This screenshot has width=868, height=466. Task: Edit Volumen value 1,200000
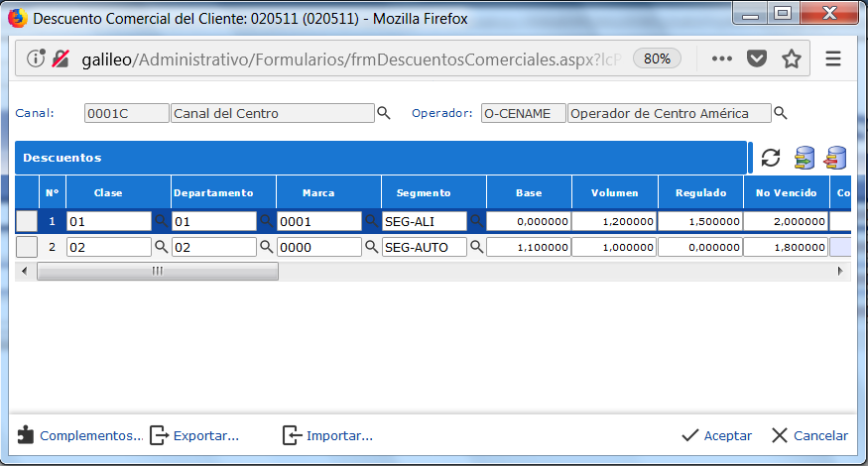[614, 221]
